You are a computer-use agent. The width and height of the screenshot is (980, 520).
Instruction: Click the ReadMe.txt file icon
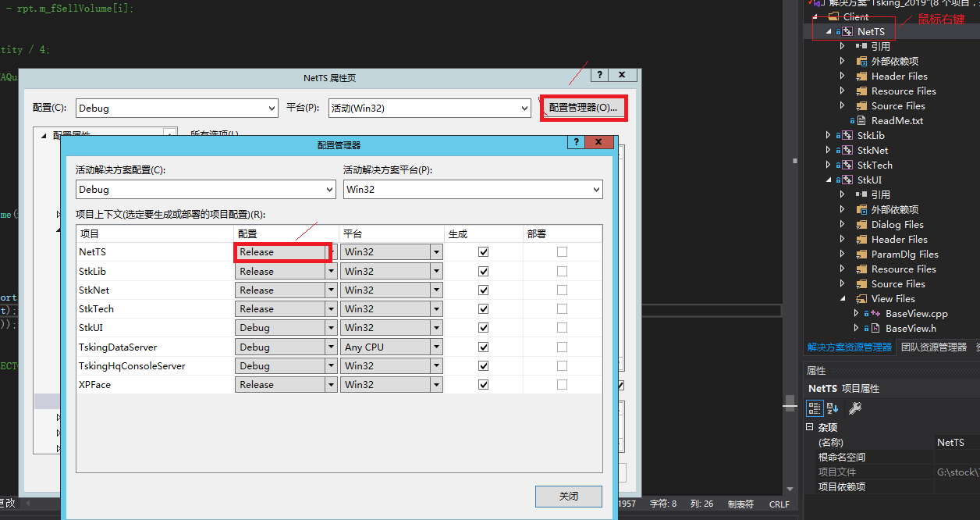pos(861,121)
